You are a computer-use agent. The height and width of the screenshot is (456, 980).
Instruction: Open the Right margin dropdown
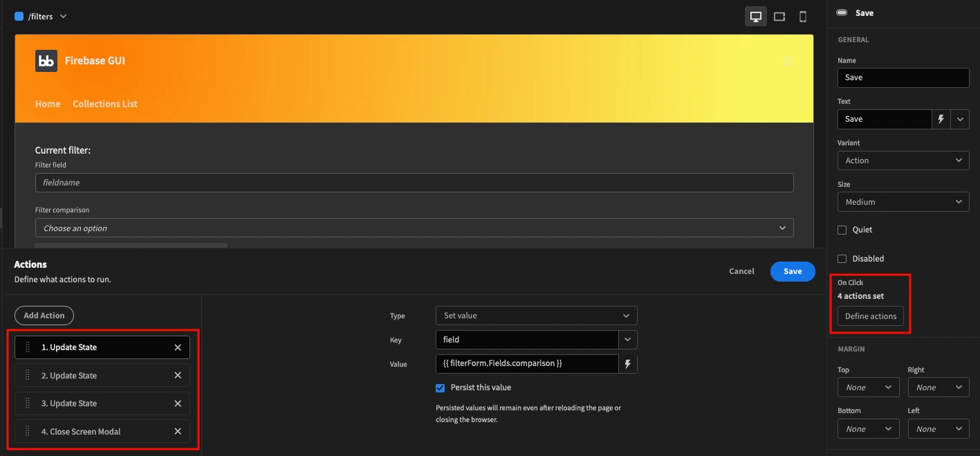click(x=939, y=387)
